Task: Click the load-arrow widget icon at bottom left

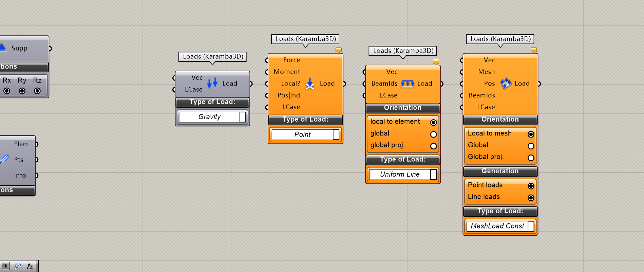Action: (x=6, y=266)
